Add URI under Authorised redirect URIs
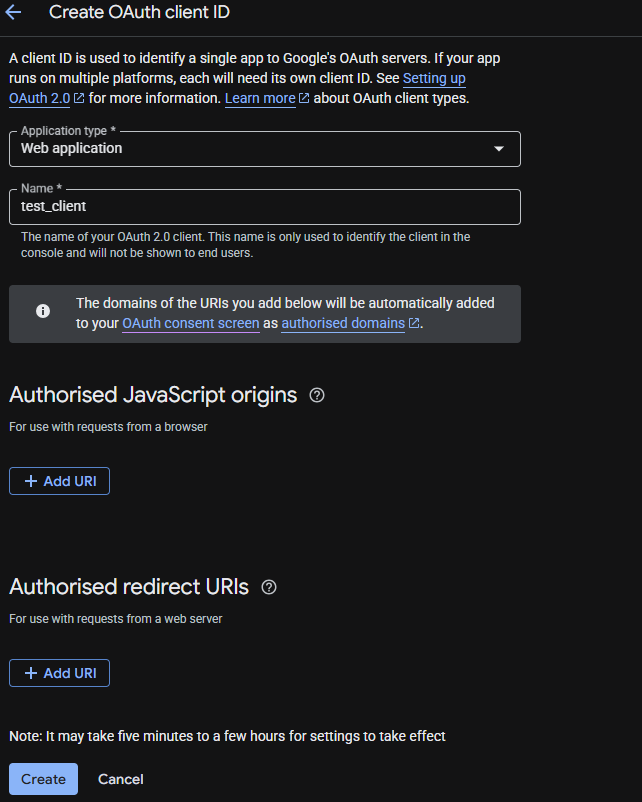The width and height of the screenshot is (642, 802). coord(59,673)
